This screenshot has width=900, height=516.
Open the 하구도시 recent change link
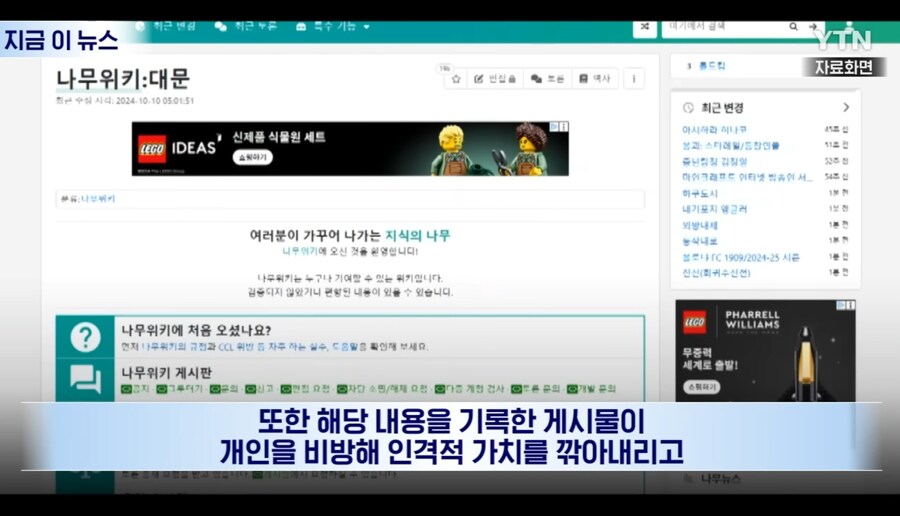700,193
